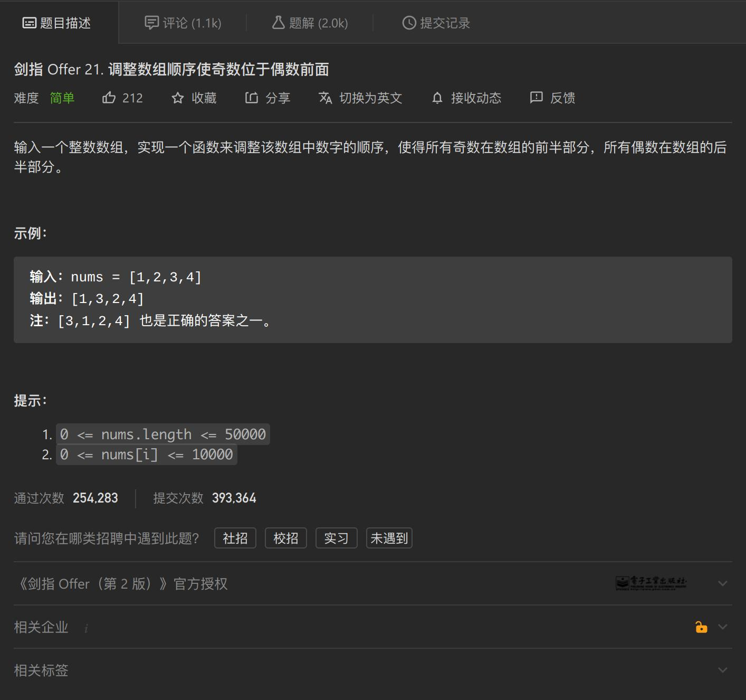The height and width of the screenshot is (700, 746).
Task: Click the feedback icon beside 反馈
Action: (536, 98)
